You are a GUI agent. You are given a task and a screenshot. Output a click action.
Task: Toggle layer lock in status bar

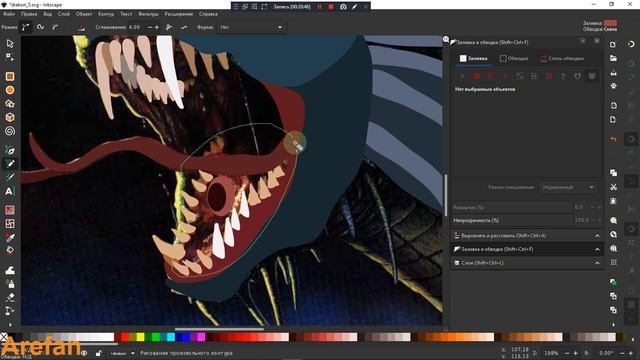pyautogui.click(x=98, y=353)
